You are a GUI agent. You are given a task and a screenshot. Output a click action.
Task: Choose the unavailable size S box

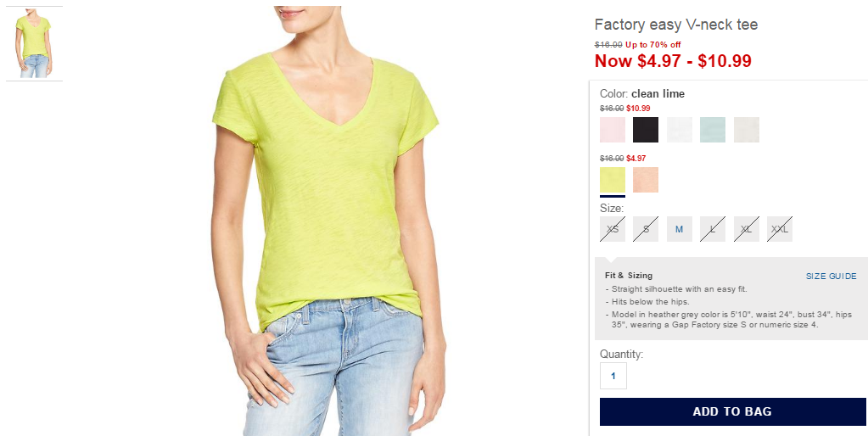tap(646, 229)
